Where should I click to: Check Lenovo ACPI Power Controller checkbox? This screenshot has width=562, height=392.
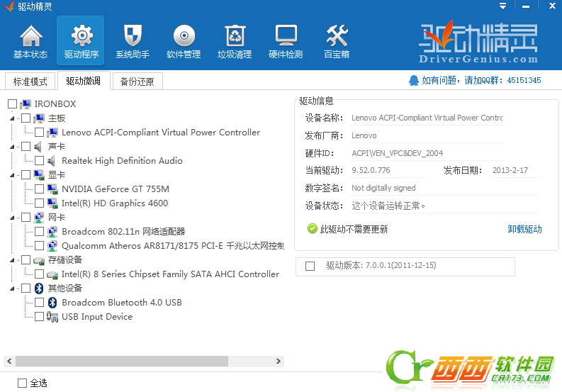[40, 133]
